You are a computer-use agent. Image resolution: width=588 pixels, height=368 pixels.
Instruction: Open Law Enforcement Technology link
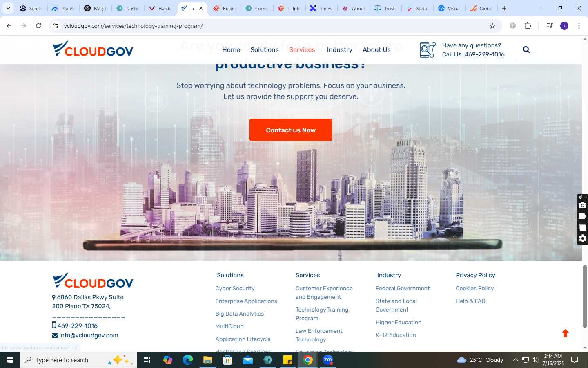click(x=319, y=335)
